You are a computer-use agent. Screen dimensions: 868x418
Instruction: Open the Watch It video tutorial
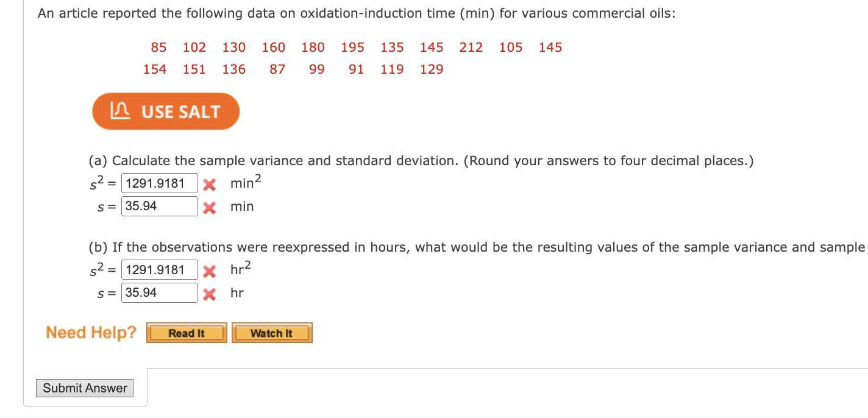coord(271,332)
